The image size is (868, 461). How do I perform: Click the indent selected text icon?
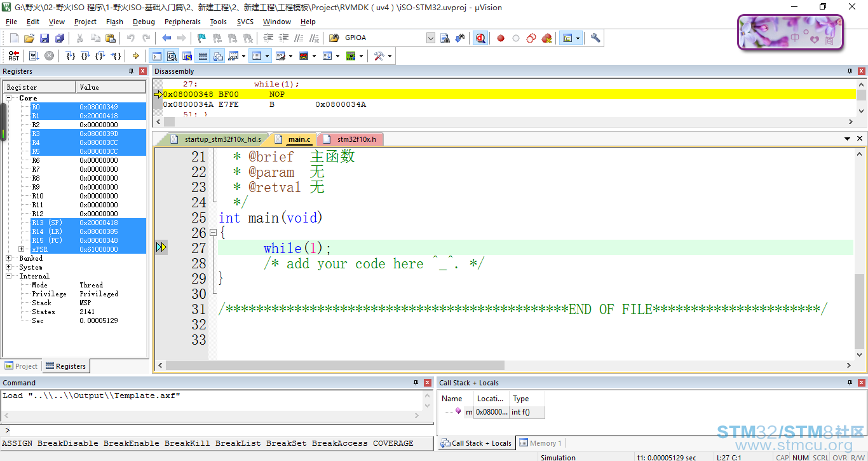(268, 38)
